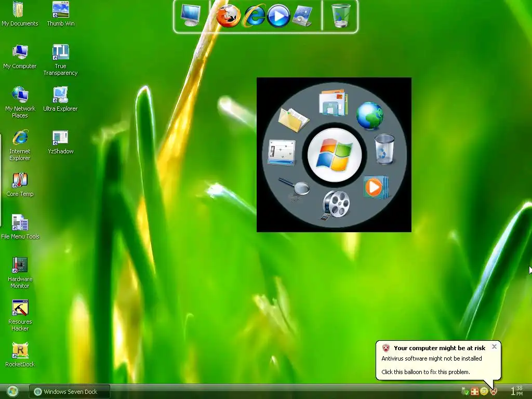Select the Resources Hacker shortcut
This screenshot has width=532, height=399.
coord(20,315)
